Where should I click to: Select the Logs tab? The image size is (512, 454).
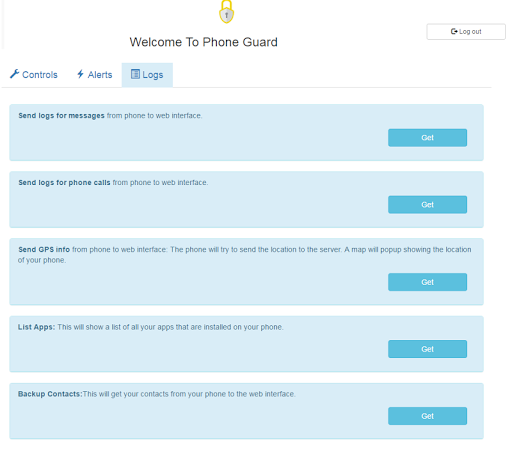147,75
